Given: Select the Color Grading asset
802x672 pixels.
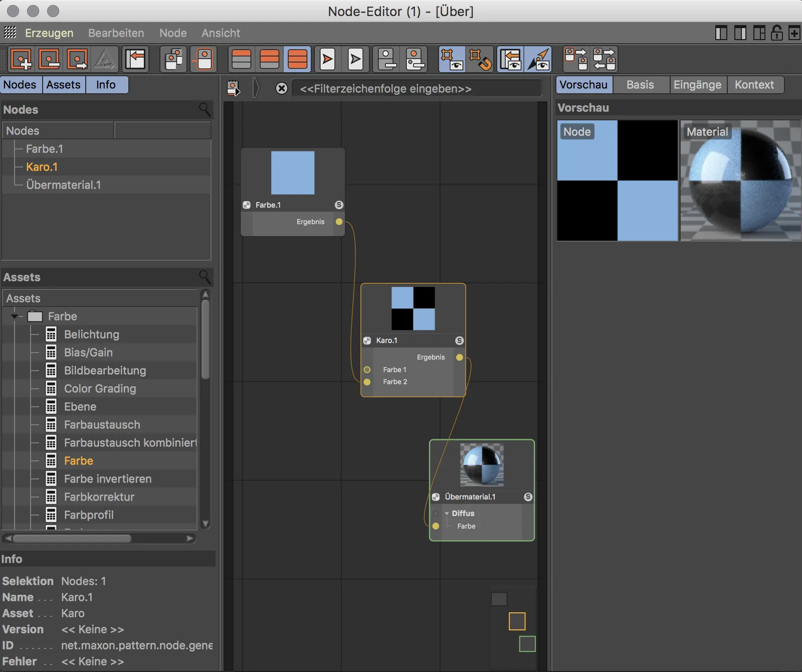Looking at the screenshot, I should click(x=100, y=389).
